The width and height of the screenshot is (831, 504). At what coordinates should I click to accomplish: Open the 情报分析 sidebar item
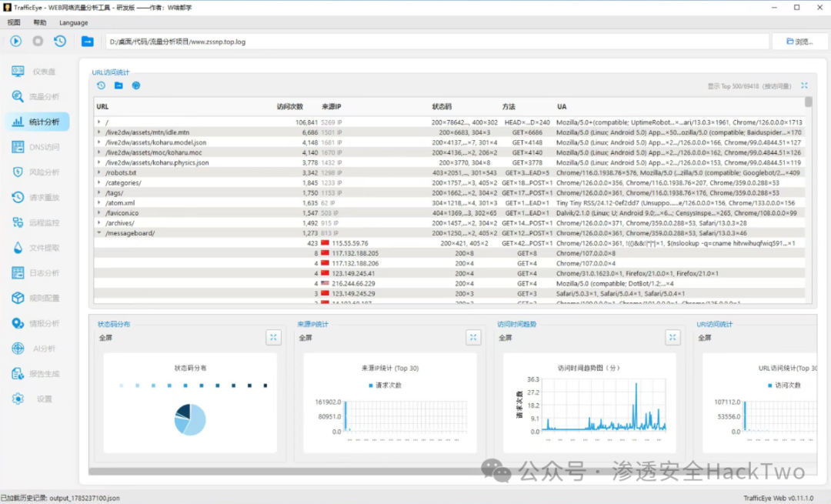[37, 323]
